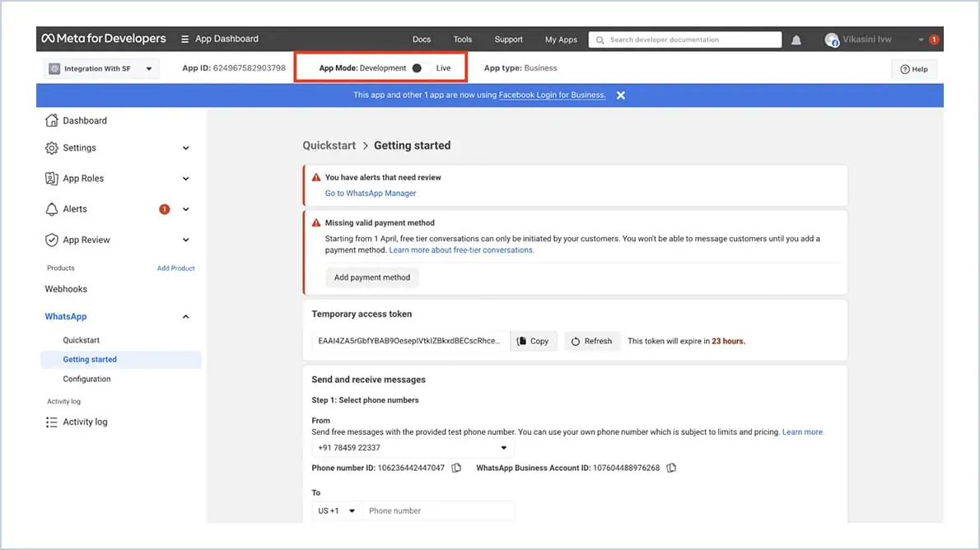Click Learn more link about limits and pricing

[803, 432]
